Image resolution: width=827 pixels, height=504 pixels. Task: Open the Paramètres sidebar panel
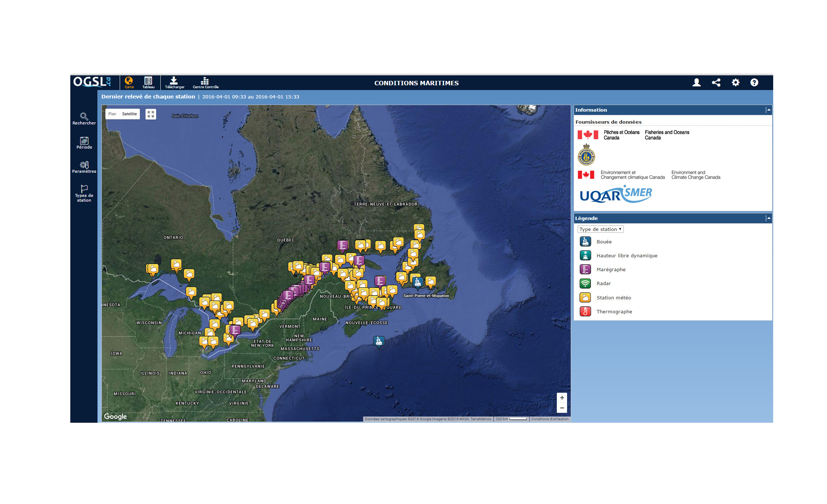coord(84,167)
